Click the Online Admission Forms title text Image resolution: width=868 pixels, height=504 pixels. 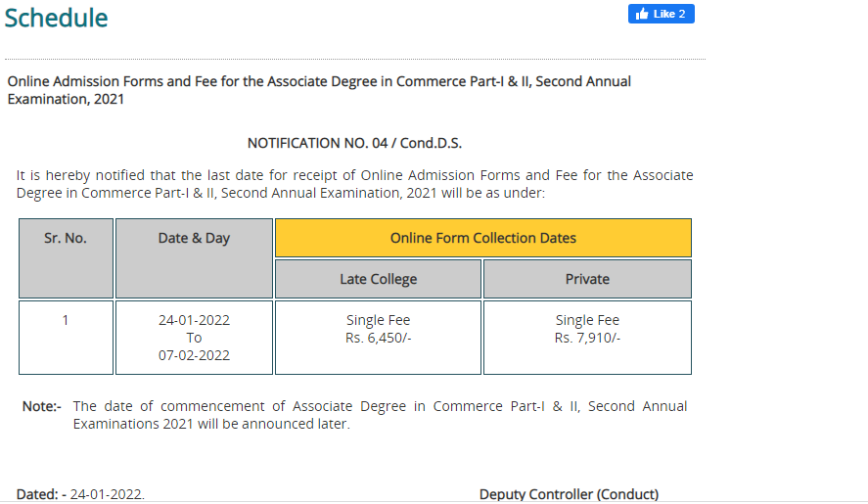319,90
